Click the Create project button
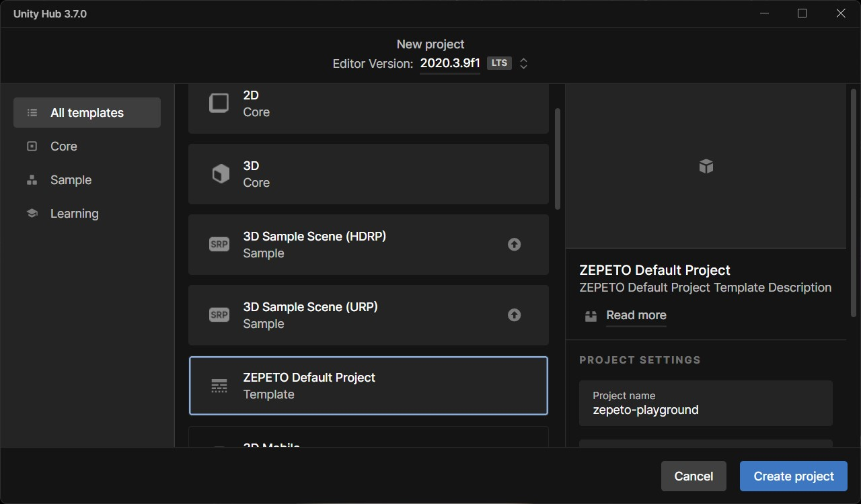861x504 pixels. (794, 476)
